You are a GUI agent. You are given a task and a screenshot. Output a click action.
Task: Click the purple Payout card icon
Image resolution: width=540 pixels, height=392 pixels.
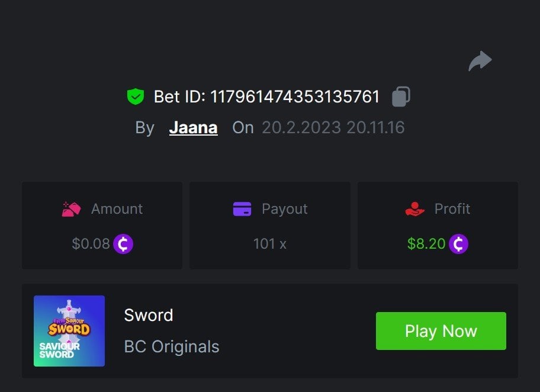click(x=242, y=209)
